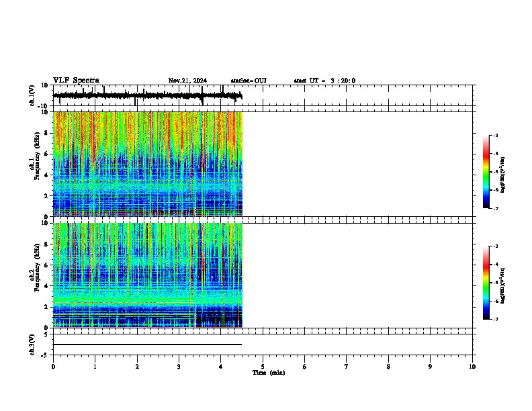The width and height of the screenshot is (532, 411).
Task: Click the flat ch.3 voltage line
Action: (148, 345)
